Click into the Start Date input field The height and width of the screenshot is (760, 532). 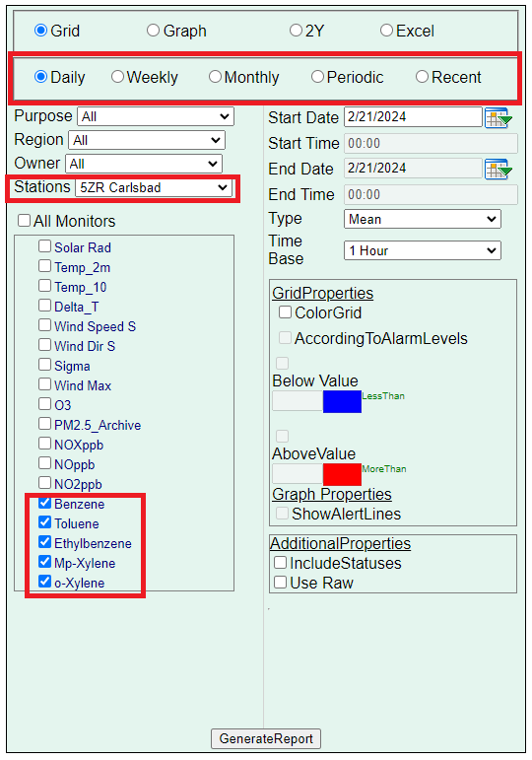(413, 117)
